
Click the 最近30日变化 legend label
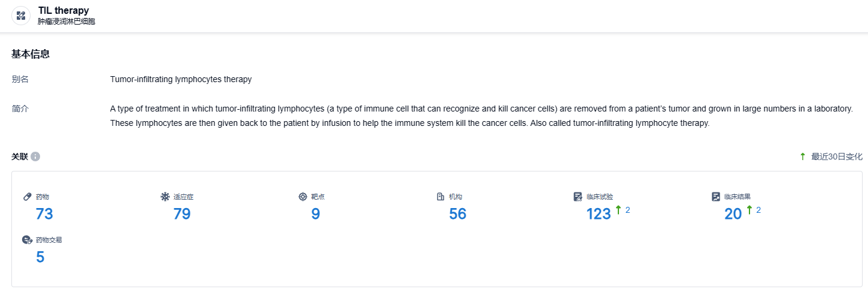pos(836,156)
